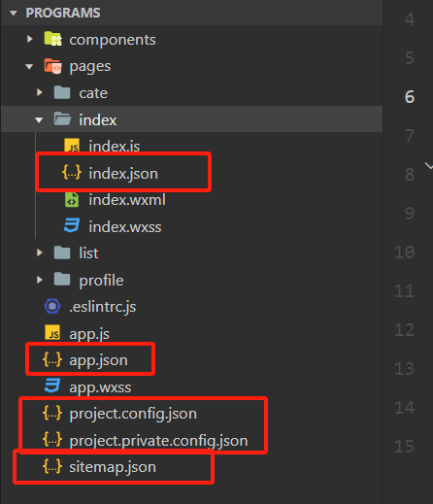Screen dimensions: 433x504
Task: Click the open index folder icon
Action: (62, 118)
